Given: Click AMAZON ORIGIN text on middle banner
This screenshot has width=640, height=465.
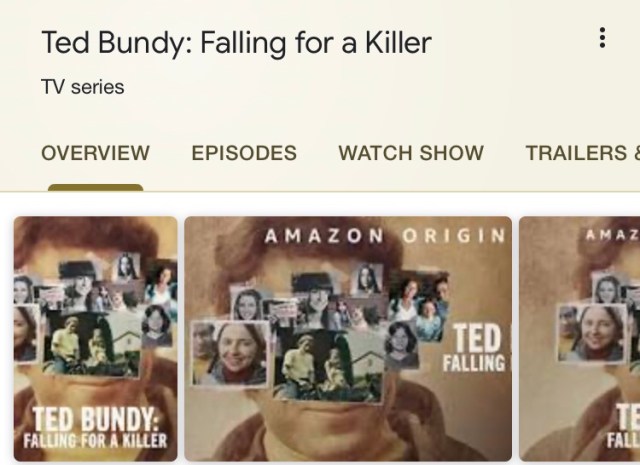Looking at the screenshot, I should (385, 236).
